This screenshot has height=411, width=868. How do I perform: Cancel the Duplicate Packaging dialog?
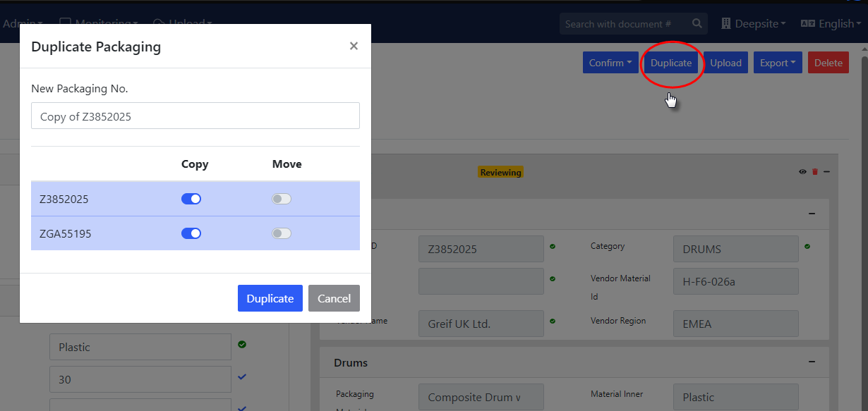point(334,298)
